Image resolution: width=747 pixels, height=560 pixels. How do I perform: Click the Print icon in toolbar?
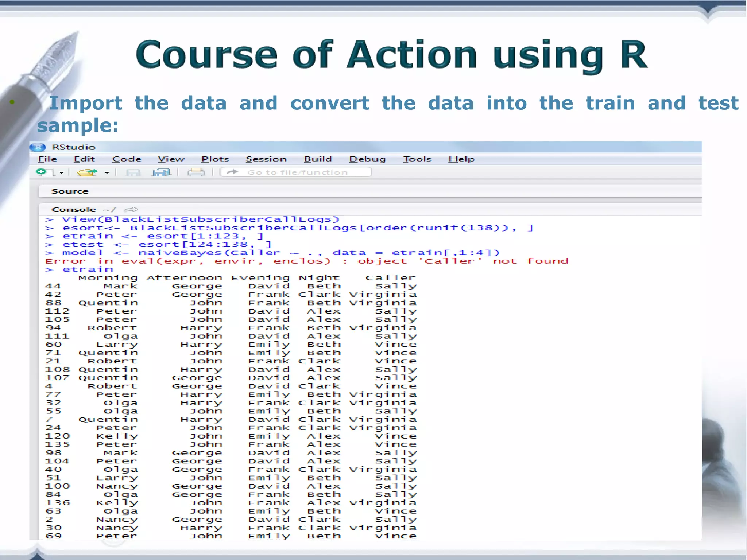pyautogui.click(x=196, y=172)
